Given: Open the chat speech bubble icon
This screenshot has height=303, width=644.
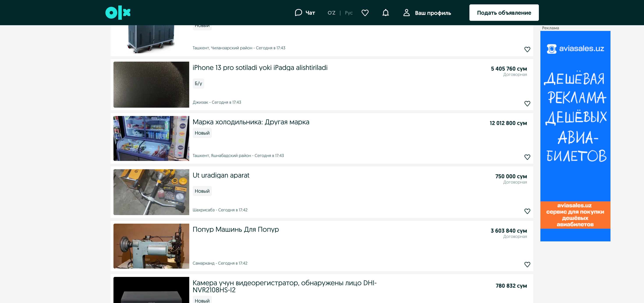Looking at the screenshot, I should click(x=298, y=12).
